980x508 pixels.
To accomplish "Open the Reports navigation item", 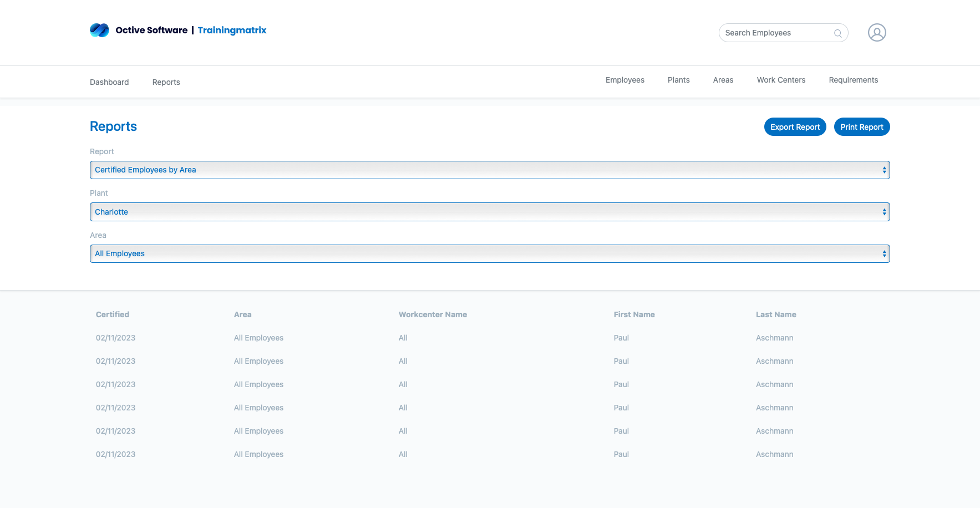I will point(166,82).
